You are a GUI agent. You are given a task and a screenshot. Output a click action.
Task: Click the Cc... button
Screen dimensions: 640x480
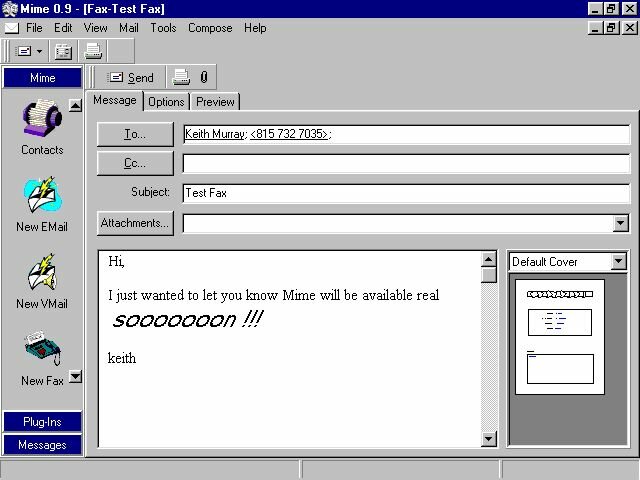click(135, 164)
